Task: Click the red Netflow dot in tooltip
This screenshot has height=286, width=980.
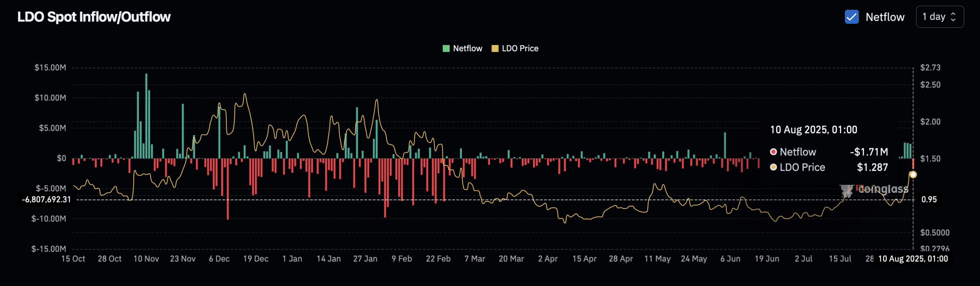Action: click(773, 152)
